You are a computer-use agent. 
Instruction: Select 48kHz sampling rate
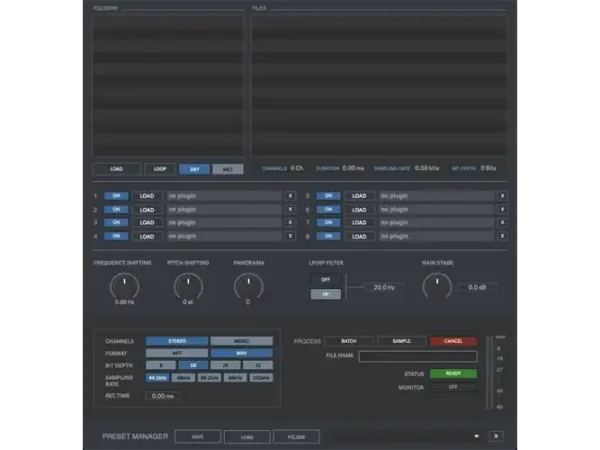click(x=183, y=378)
